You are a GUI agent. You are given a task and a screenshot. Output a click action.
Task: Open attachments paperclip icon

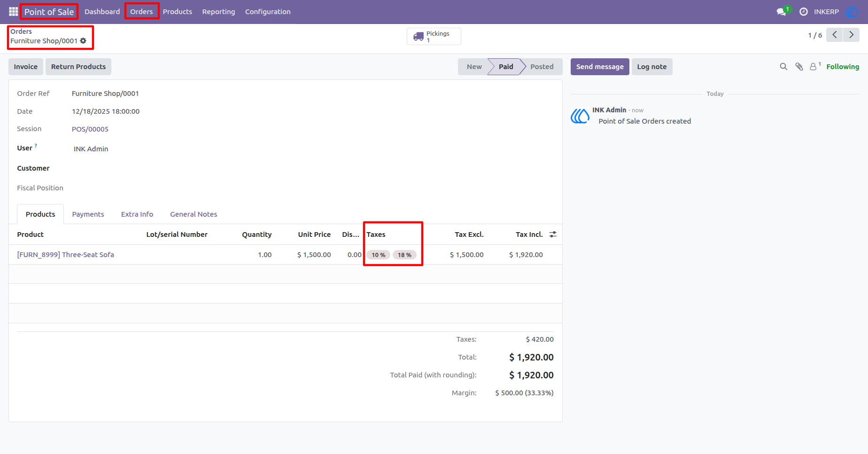point(799,67)
